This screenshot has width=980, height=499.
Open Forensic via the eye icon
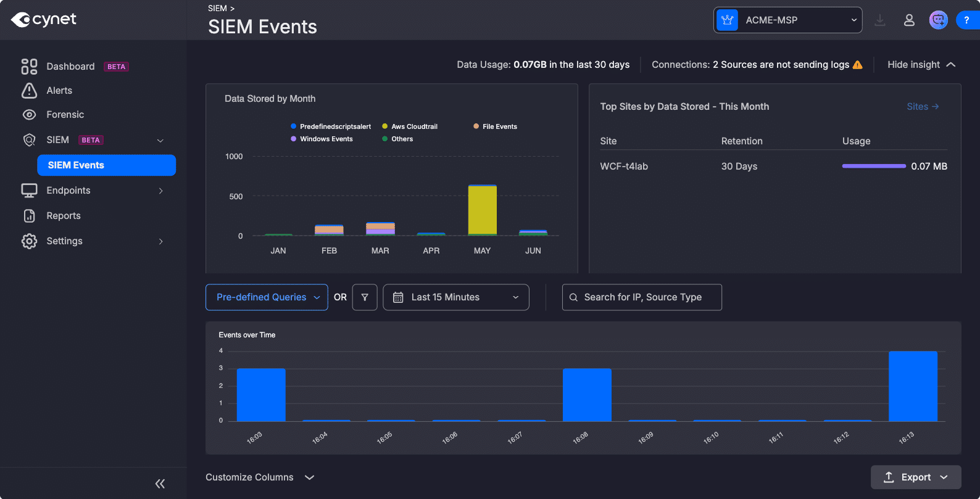pos(29,115)
